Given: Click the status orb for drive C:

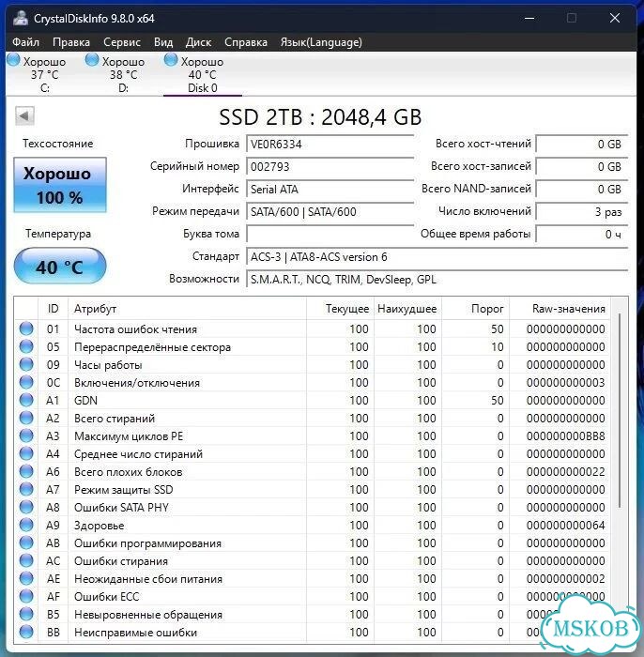Looking at the screenshot, I should [13, 59].
